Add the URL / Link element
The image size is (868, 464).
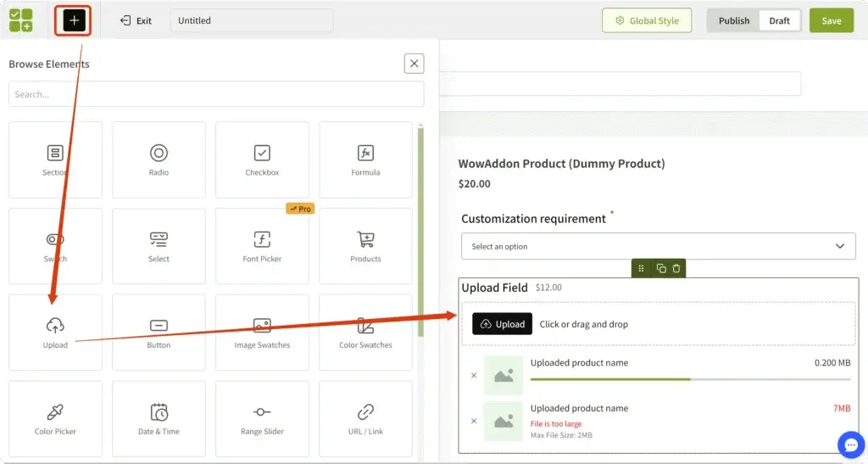coord(365,418)
